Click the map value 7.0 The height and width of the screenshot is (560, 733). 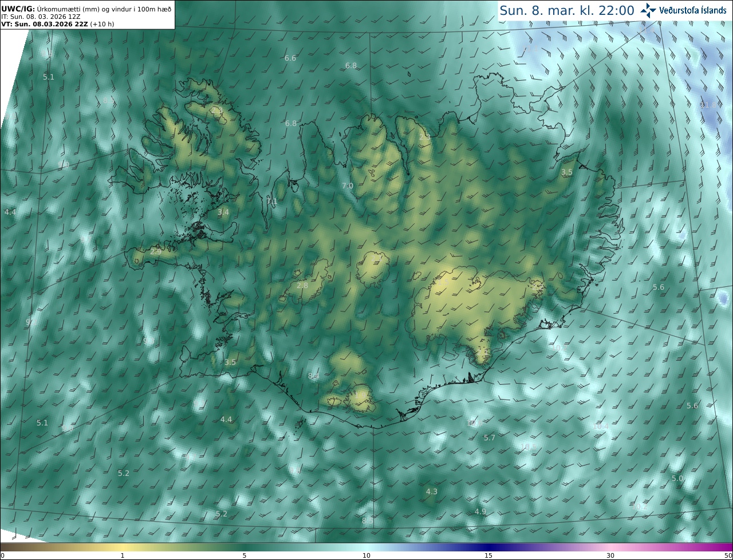pos(348,186)
